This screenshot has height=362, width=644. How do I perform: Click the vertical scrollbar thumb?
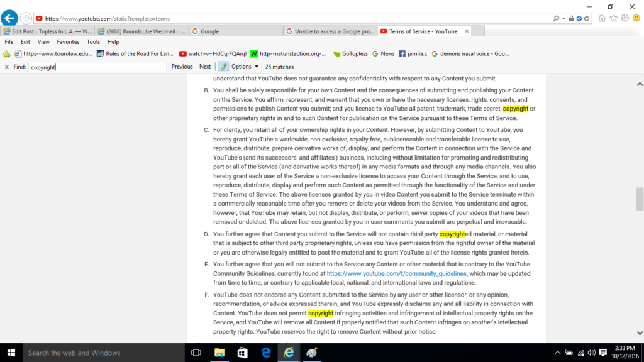tap(640, 199)
